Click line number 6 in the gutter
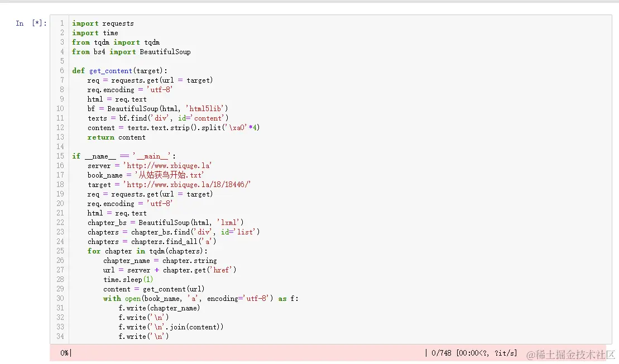Screen dimensions: 619x364 [x=62, y=71]
